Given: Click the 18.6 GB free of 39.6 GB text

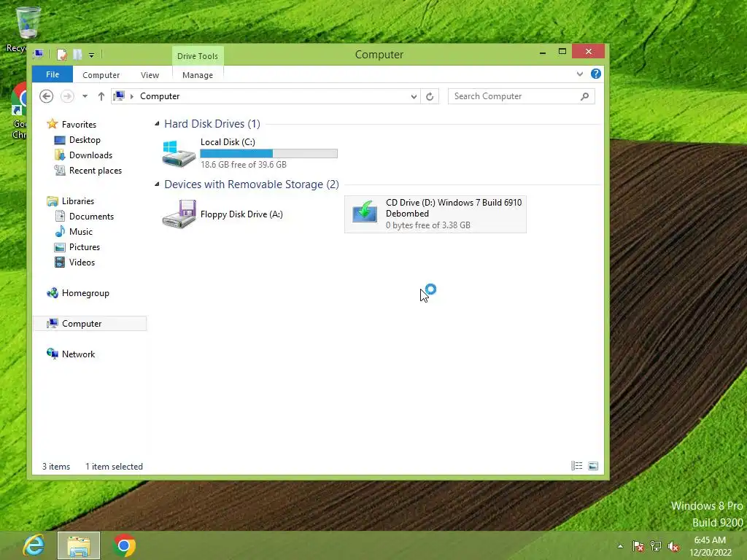Looking at the screenshot, I should [x=244, y=165].
